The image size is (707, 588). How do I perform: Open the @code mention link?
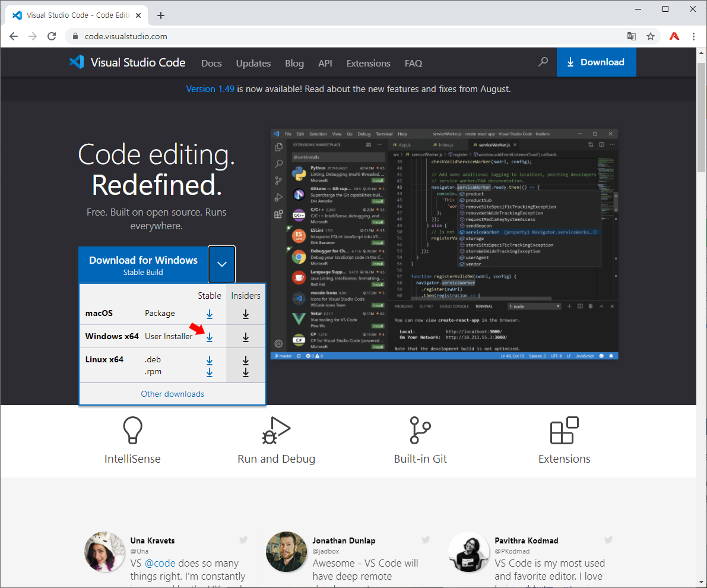pyautogui.click(x=160, y=563)
